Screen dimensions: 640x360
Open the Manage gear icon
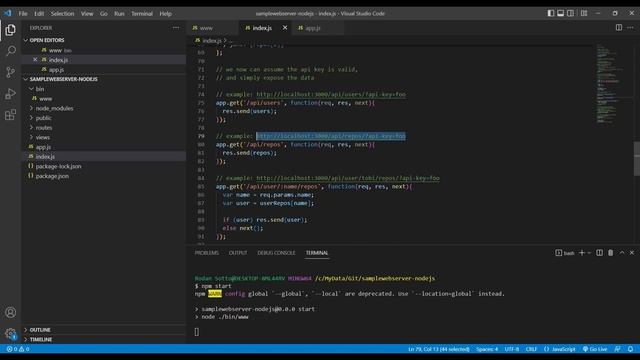[11, 333]
